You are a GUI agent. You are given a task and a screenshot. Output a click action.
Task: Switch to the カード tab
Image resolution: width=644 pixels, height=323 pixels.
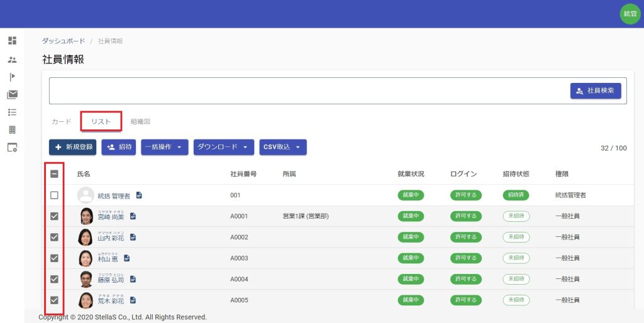(x=61, y=121)
